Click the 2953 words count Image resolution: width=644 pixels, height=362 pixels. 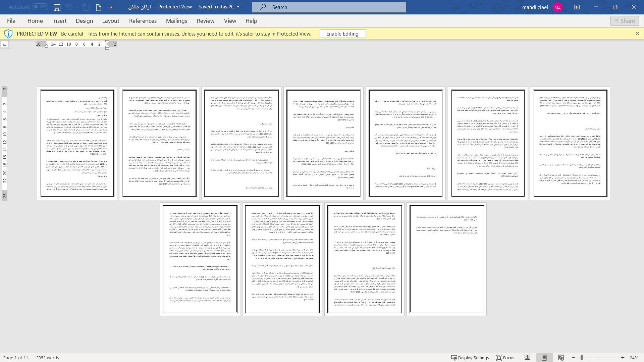click(48, 358)
